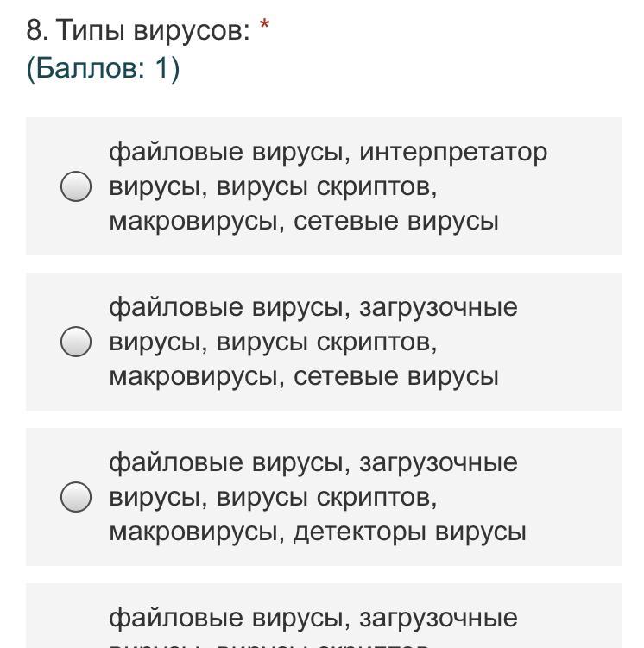Click the question title "8. Типы вирусов:"
Viewport: 644px width, 648px height.
[x=138, y=31]
